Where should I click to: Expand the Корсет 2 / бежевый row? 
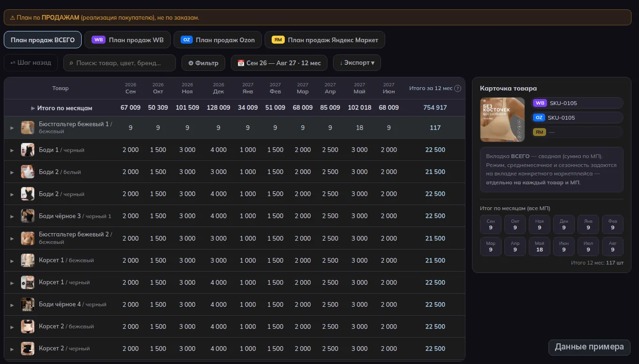click(12, 326)
